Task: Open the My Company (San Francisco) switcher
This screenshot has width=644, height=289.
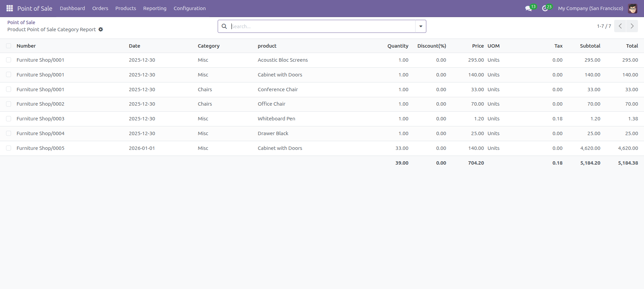Action: (x=590, y=8)
